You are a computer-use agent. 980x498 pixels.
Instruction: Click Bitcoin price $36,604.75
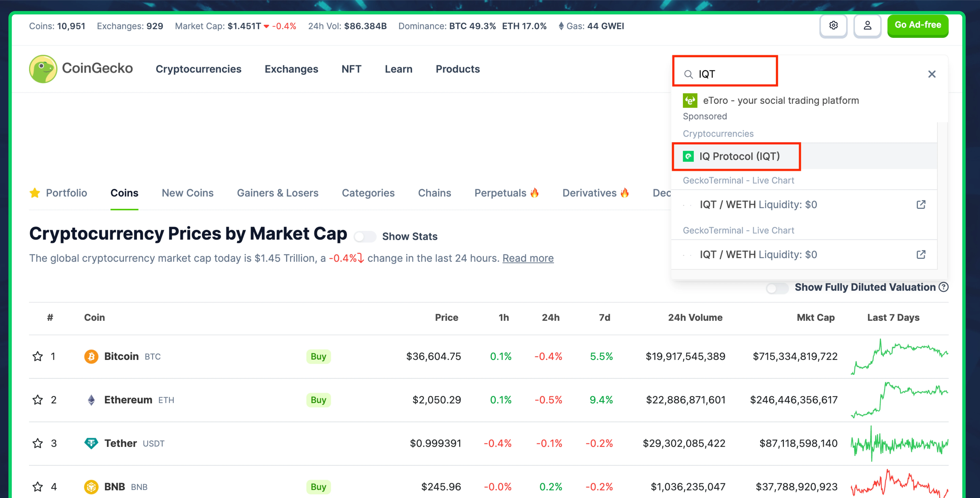click(433, 356)
